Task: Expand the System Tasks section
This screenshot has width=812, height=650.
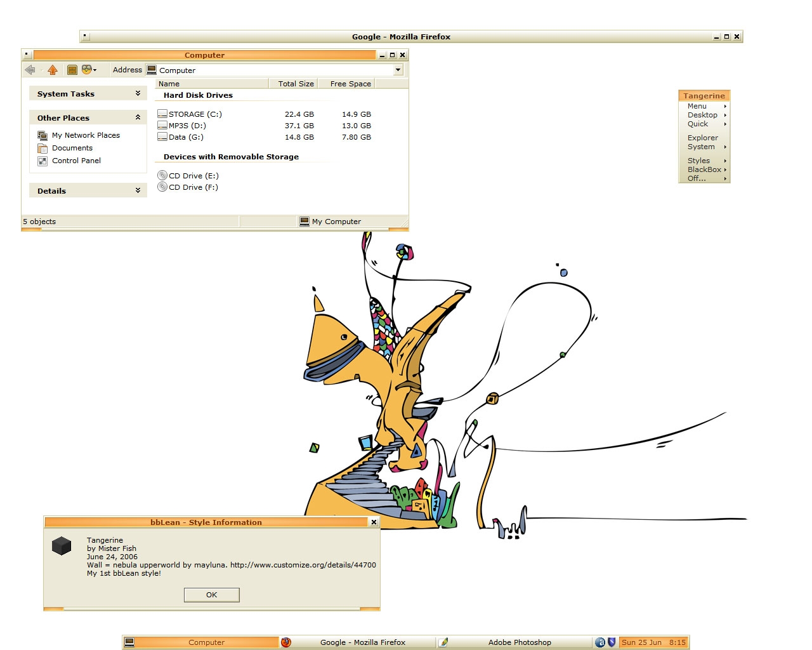Action: pos(138,93)
